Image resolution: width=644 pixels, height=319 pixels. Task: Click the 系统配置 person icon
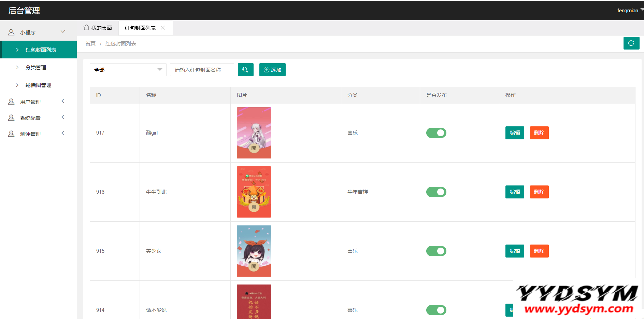[x=11, y=118]
